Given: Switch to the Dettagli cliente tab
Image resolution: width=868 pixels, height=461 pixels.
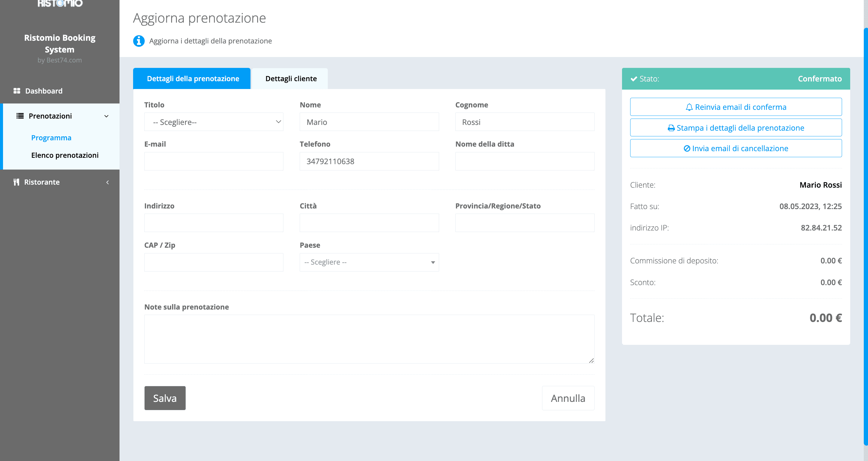Looking at the screenshot, I should (291, 78).
